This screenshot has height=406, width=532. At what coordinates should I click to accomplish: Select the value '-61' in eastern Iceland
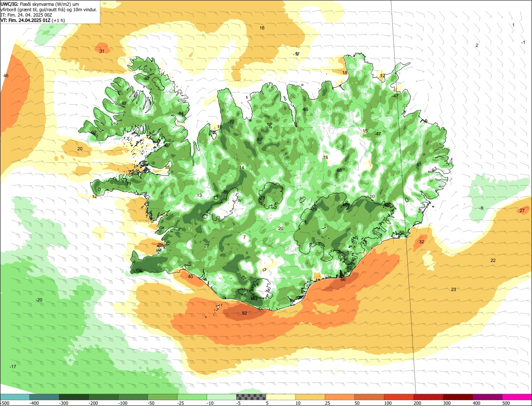pos(419,165)
